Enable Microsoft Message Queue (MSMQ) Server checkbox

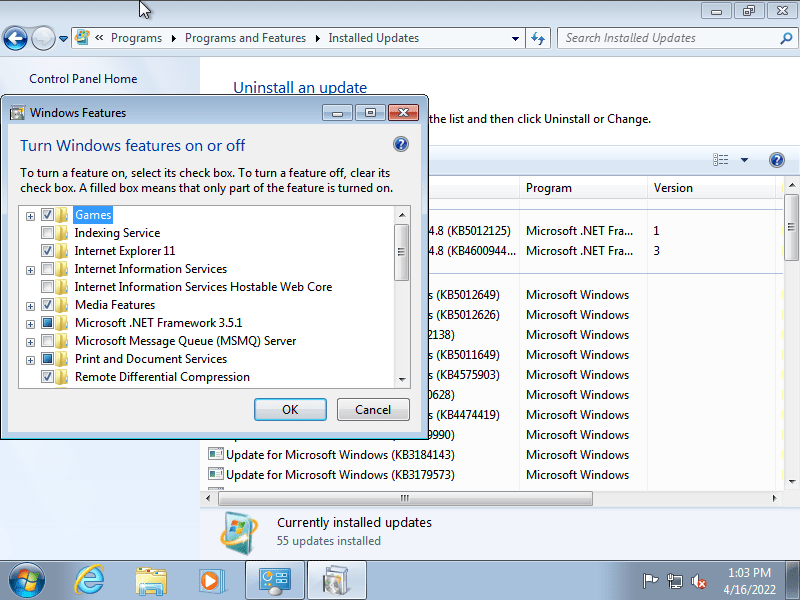pyautogui.click(x=47, y=340)
